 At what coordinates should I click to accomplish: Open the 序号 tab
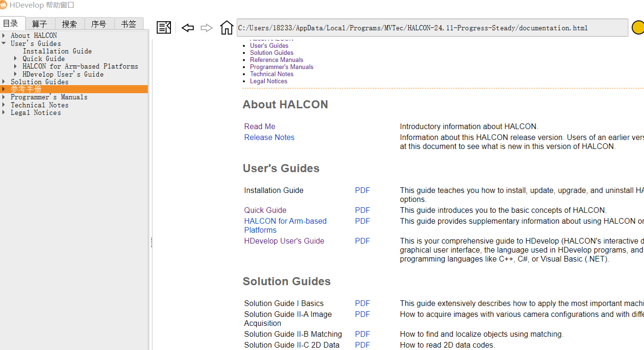point(99,24)
